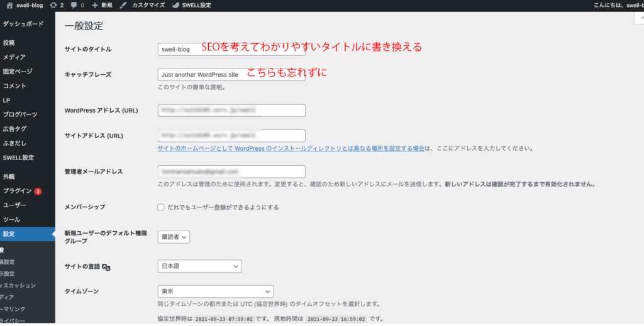
Task: Open コメント in the sidebar
Action: click(15, 85)
